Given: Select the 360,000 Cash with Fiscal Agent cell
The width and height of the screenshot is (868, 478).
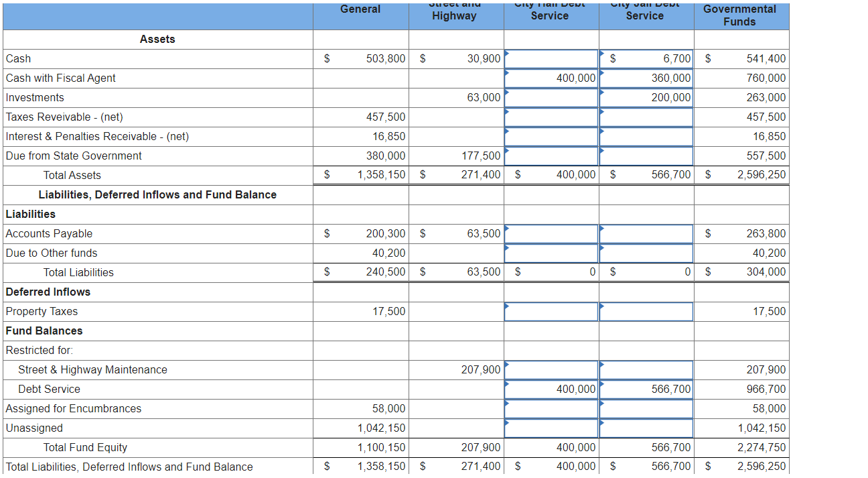Looking at the screenshot, I should point(646,78).
